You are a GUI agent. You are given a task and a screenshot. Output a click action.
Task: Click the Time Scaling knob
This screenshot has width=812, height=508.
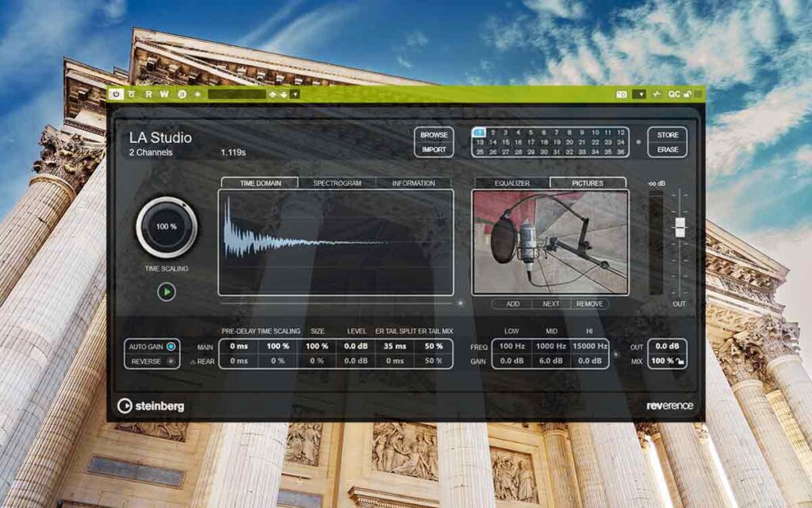pos(167,226)
